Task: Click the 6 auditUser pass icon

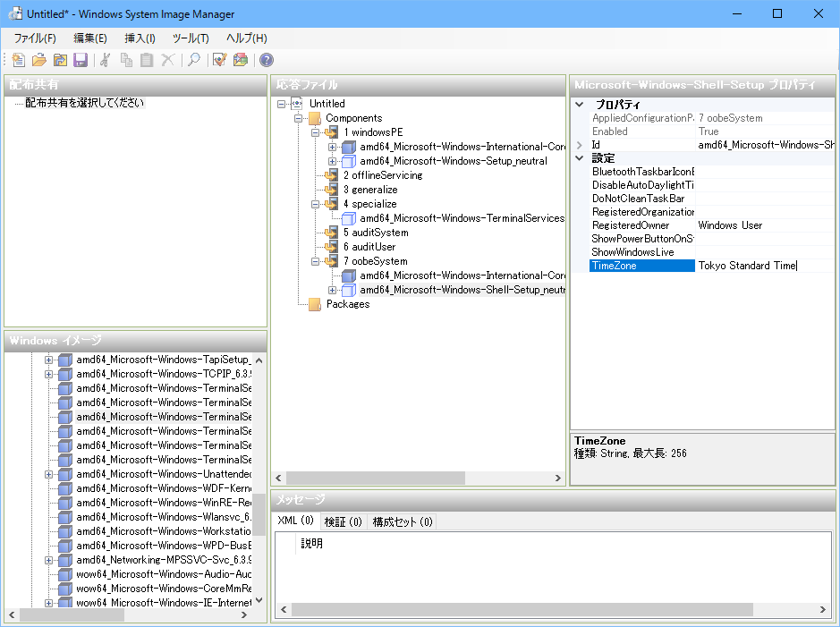Action: coord(332,247)
